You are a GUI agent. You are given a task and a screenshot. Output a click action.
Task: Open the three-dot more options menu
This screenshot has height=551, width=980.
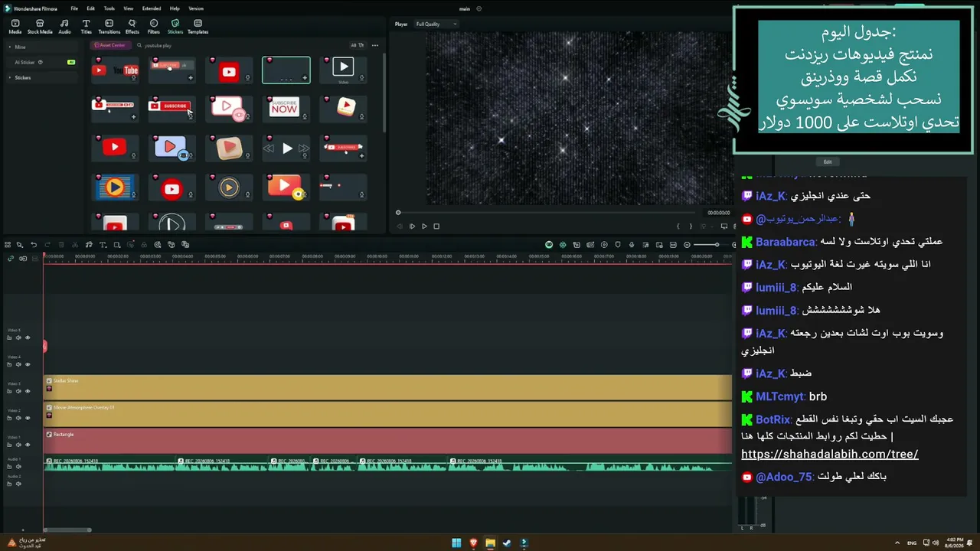[374, 45]
